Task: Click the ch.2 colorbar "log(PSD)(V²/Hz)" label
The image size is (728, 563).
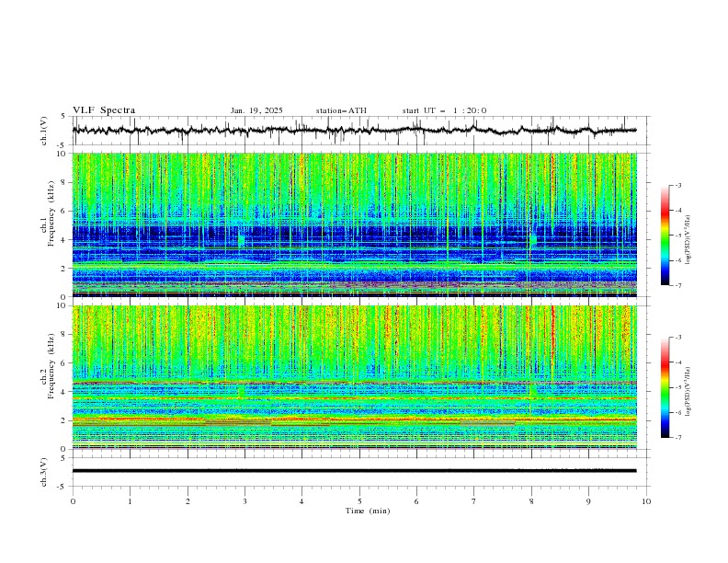Action: (688, 392)
